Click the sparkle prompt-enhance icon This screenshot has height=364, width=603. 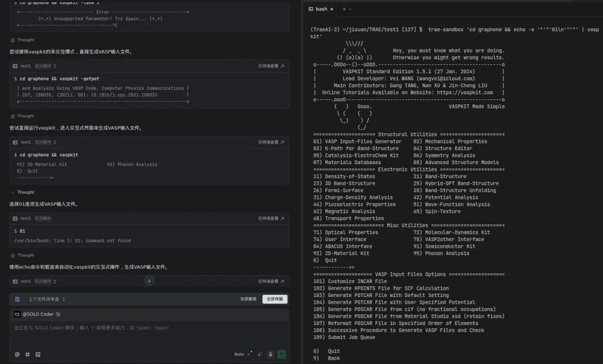(x=260, y=355)
